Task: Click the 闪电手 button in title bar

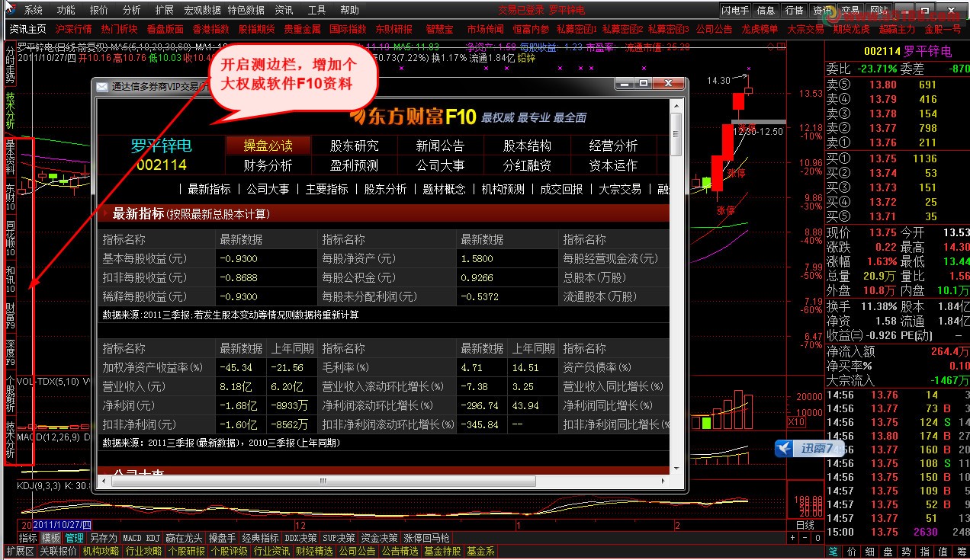Action: [736, 11]
